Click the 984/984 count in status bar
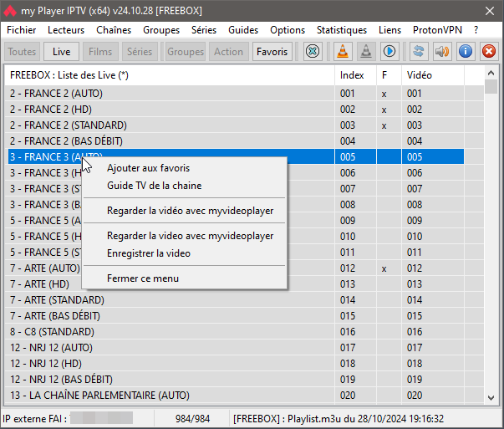 192,419
